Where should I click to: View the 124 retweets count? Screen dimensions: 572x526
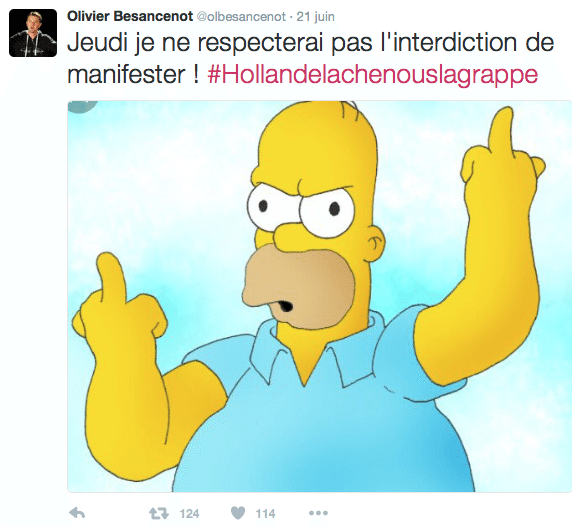(x=189, y=514)
